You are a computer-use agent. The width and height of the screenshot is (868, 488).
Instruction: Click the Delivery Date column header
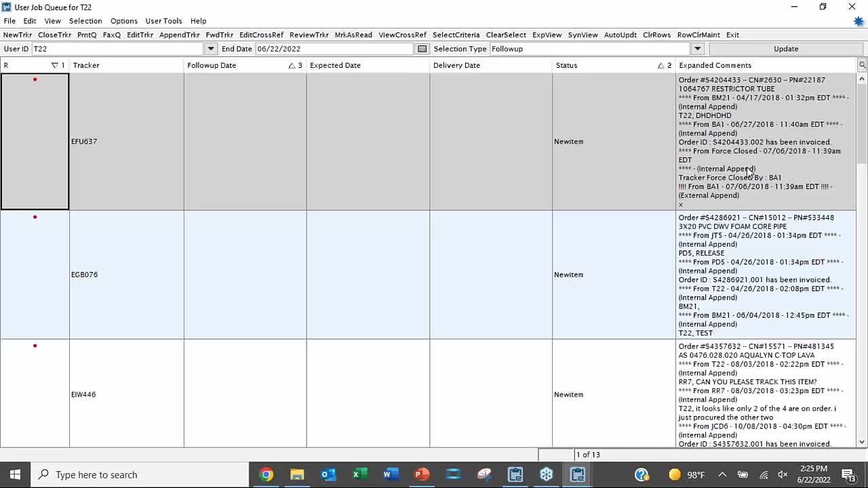click(x=491, y=65)
